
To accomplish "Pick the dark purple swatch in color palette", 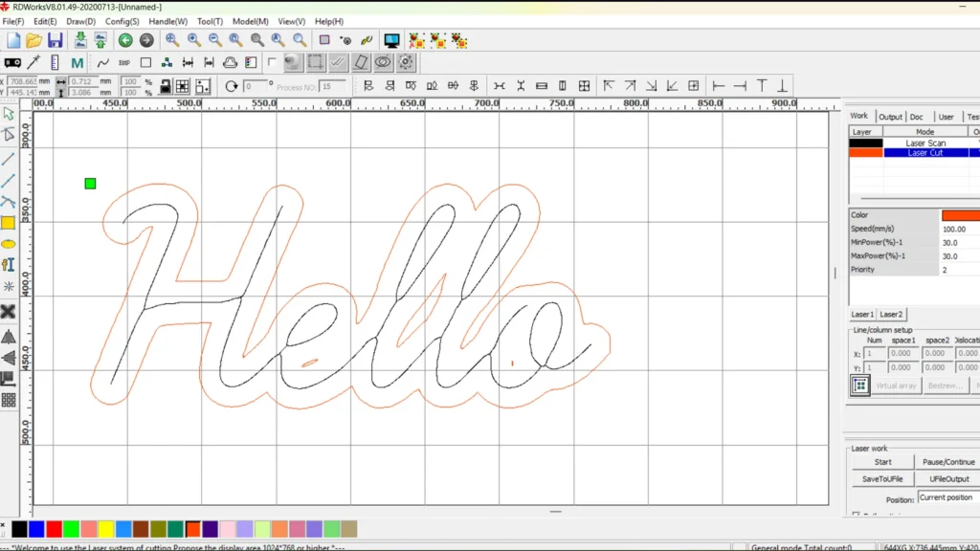I will pyautogui.click(x=210, y=529).
